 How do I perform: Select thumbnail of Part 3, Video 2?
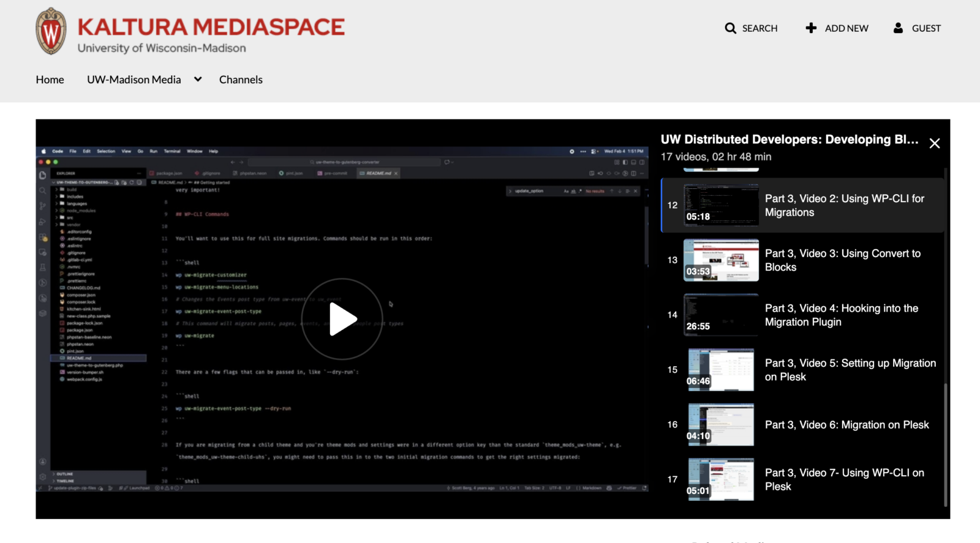721,205
